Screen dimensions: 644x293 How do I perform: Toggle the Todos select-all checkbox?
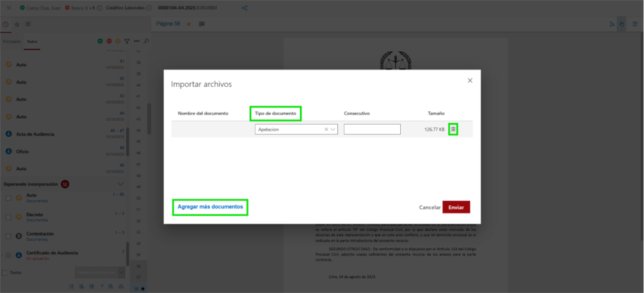[x=5, y=272]
